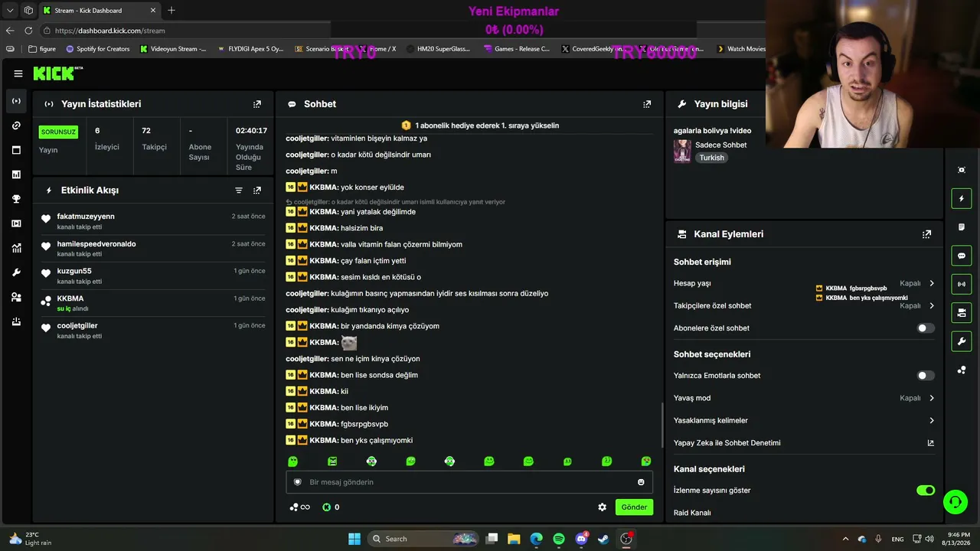Open Spotify from the taskbar
The width and height of the screenshot is (980, 551).
[559, 539]
